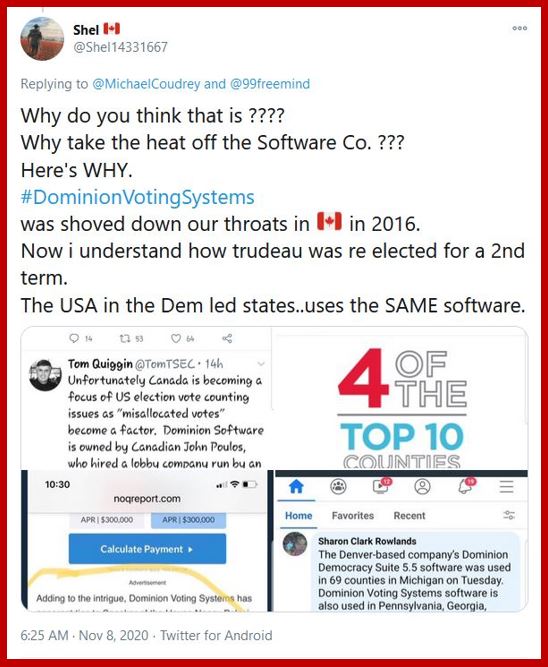The image size is (548, 667).
Task: Open the Facebook notifications bell
Action: [x=466, y=485]
